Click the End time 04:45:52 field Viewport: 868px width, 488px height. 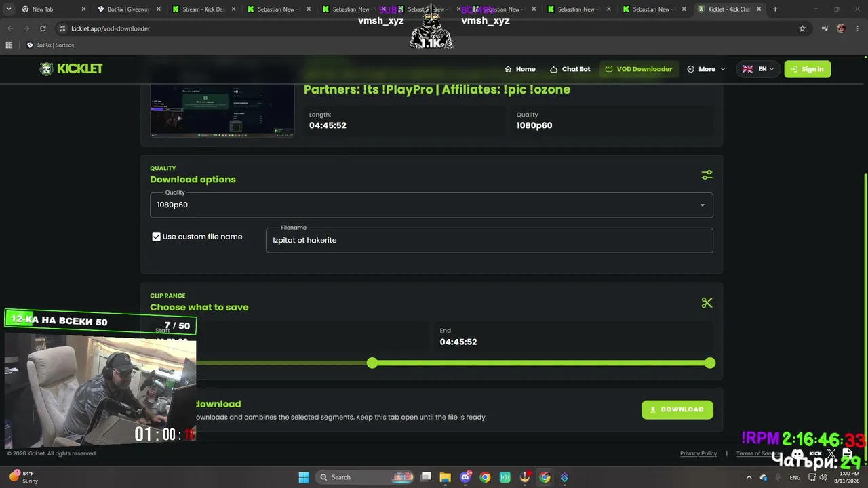click(x=574, y=337)
